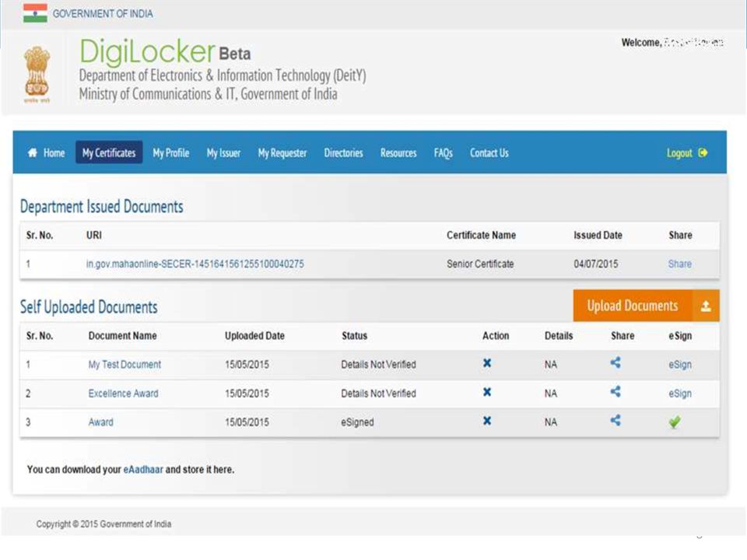Click the Certificate Name column header
Viewport: 747px width, 560px height.
pos(481,235)
